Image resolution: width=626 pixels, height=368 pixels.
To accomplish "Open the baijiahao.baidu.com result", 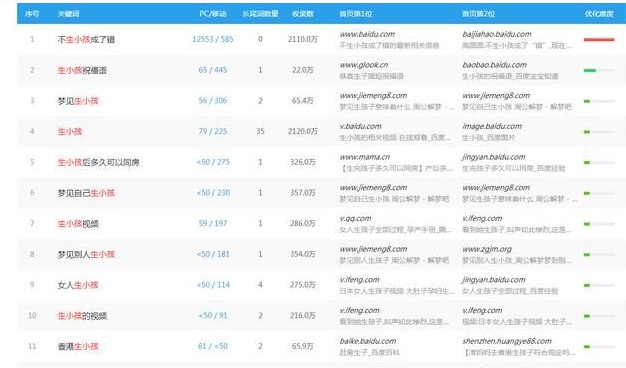I will click(497, 34).
